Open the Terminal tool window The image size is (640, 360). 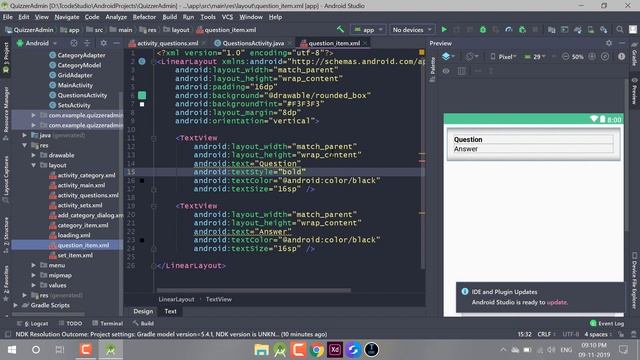click(x=107, y=323)
